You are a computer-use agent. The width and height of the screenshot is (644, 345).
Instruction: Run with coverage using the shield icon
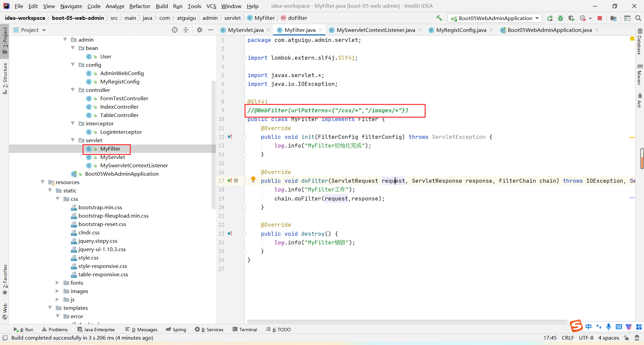pyautogui.click(x=572, y=18)
